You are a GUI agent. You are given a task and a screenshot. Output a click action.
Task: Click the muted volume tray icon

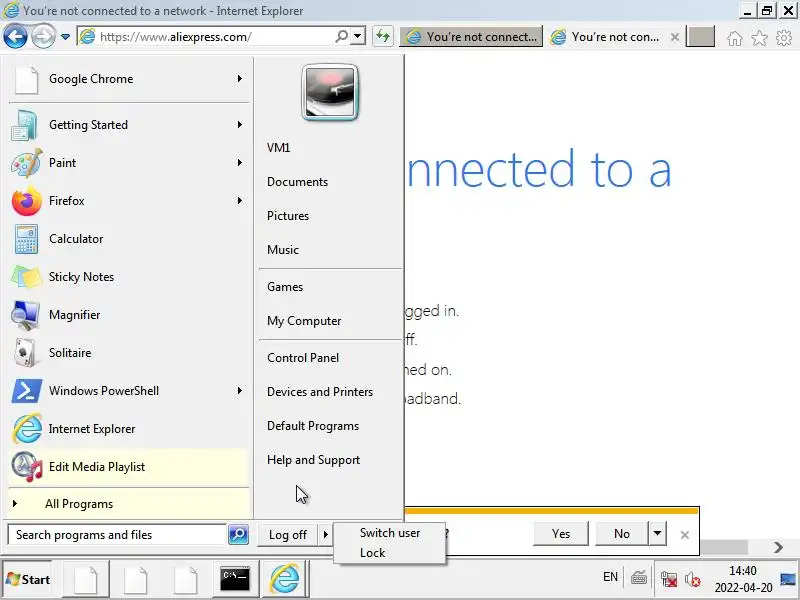click(x=692, y=579)
